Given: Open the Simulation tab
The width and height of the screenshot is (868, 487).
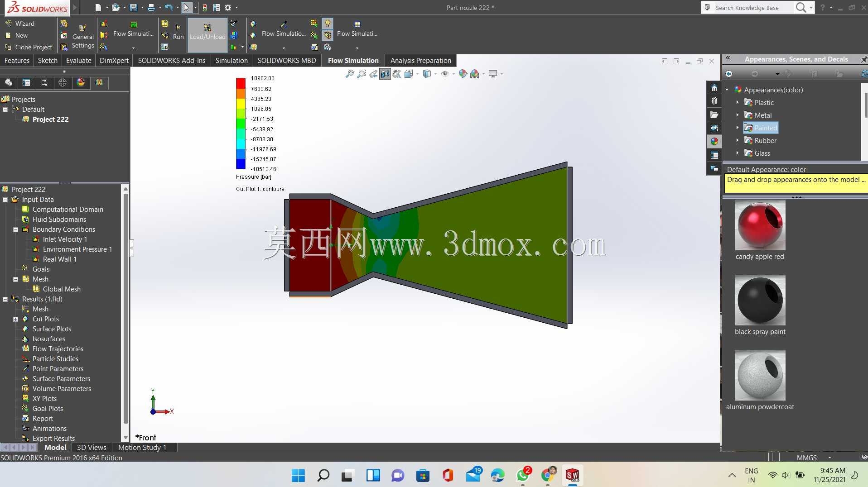Looking at the screenshot, I should point(231,61).
